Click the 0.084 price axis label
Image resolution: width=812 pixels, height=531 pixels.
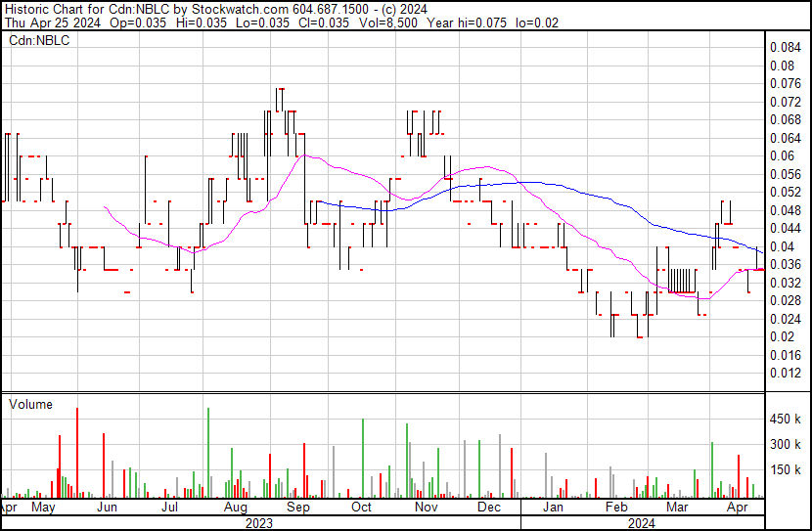click(785, 48)
